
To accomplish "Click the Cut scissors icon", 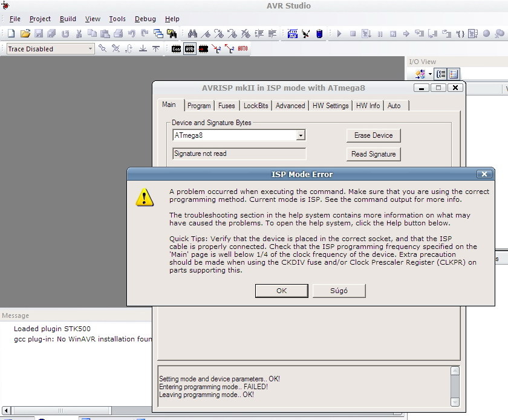I will click(x=79, y=33).
